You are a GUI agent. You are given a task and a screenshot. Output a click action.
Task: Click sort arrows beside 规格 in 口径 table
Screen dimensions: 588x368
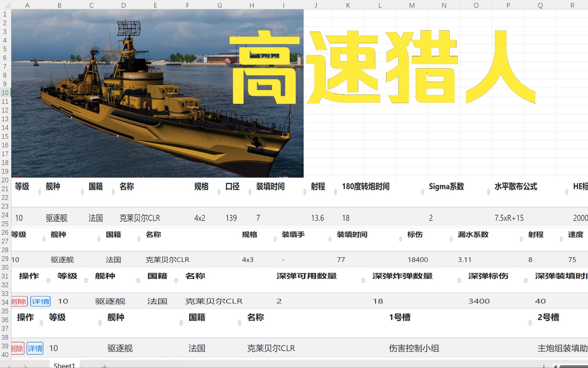(219, 192)
